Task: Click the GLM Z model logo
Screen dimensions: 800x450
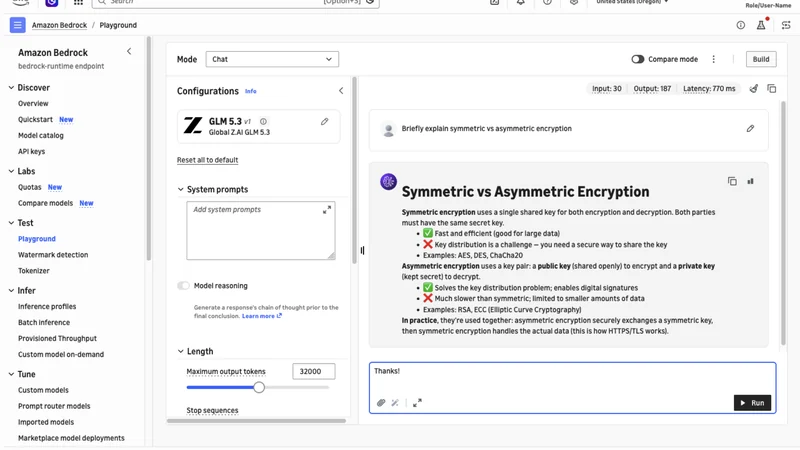Action: [193, 126]
